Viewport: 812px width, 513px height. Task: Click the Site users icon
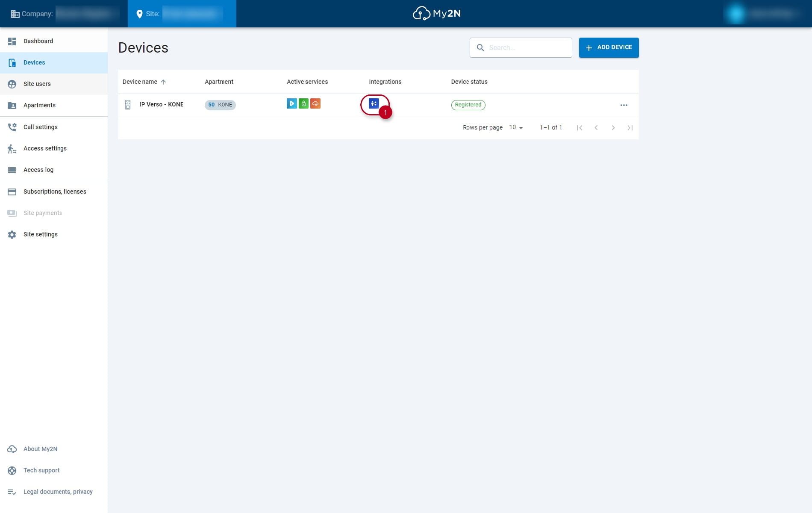[x=12, y=84]
